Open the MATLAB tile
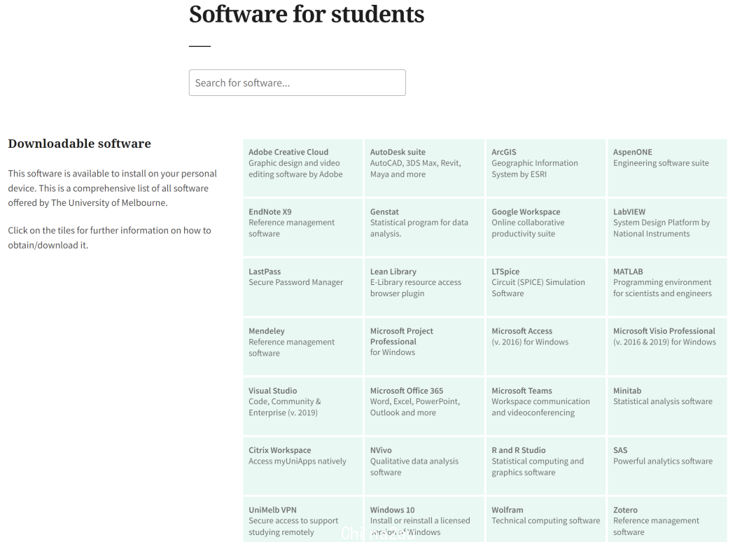Image resolution: width=756 pixels, height=542 pixels. (667, 287)
